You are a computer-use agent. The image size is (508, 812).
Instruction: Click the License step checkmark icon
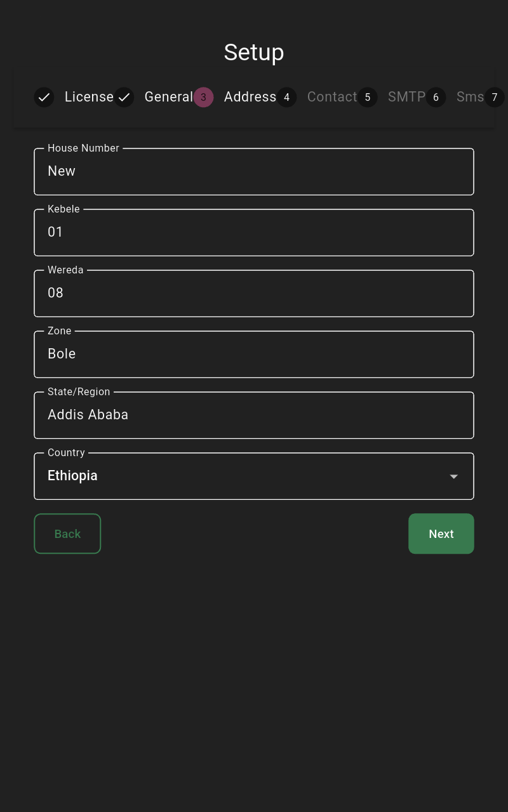point(44,97)
